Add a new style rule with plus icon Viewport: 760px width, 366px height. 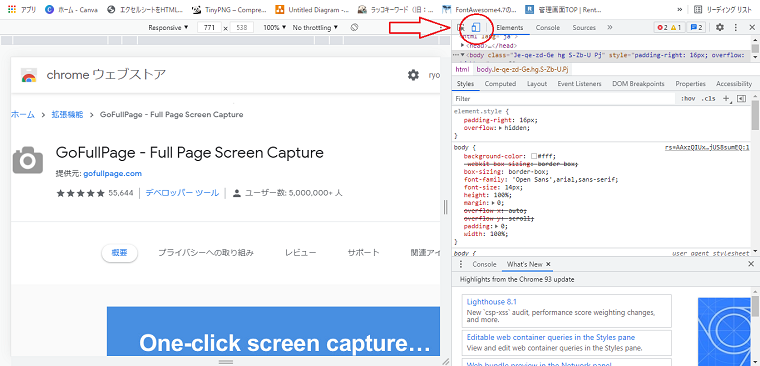[x=726, y=98]
